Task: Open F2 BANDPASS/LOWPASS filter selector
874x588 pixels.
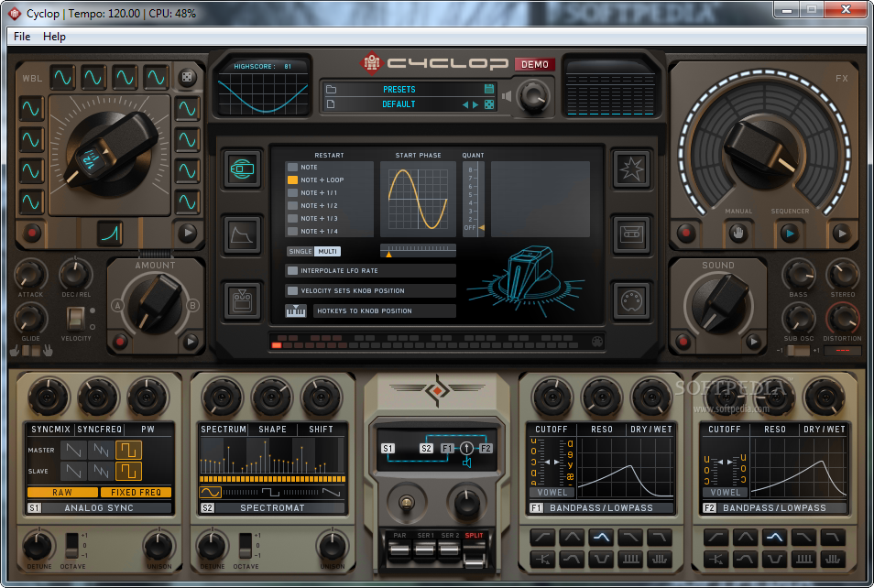Action: 773,508
